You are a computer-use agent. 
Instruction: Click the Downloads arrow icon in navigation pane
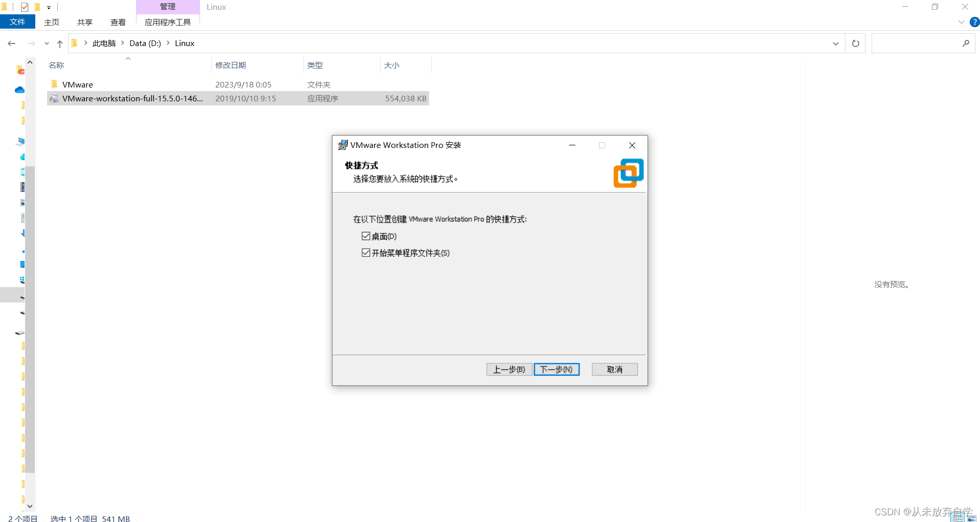[23, 233]
